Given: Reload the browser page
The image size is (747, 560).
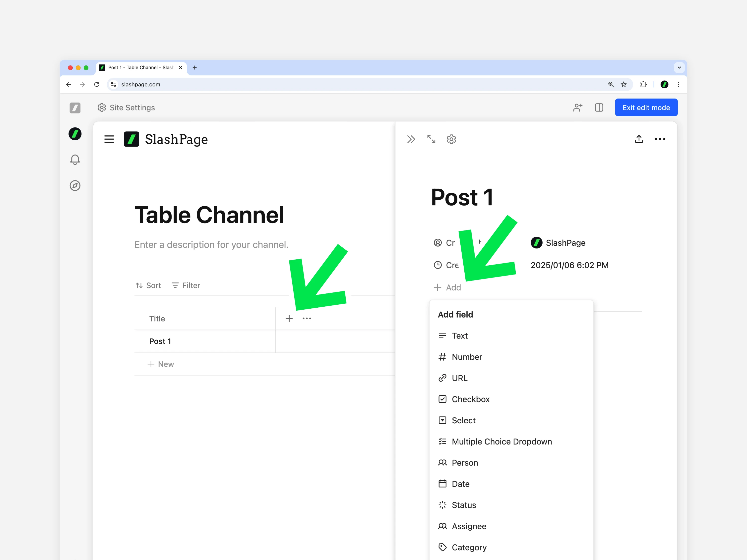Looking at the screenshot, I should coord(97,84).
